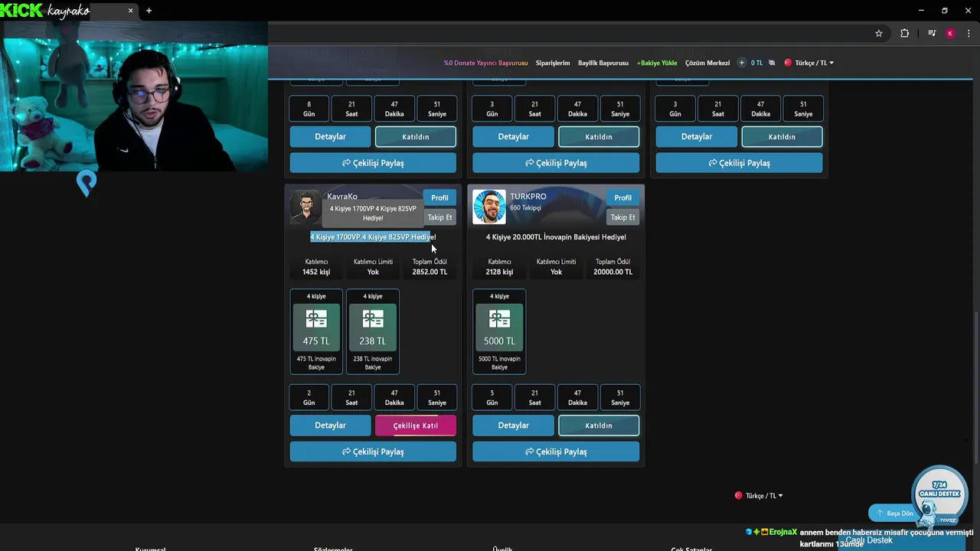This screenshot has height=551, width=980.
Task: Click the Başa Dön back-to-top button
Action: (x=895, y=514)
